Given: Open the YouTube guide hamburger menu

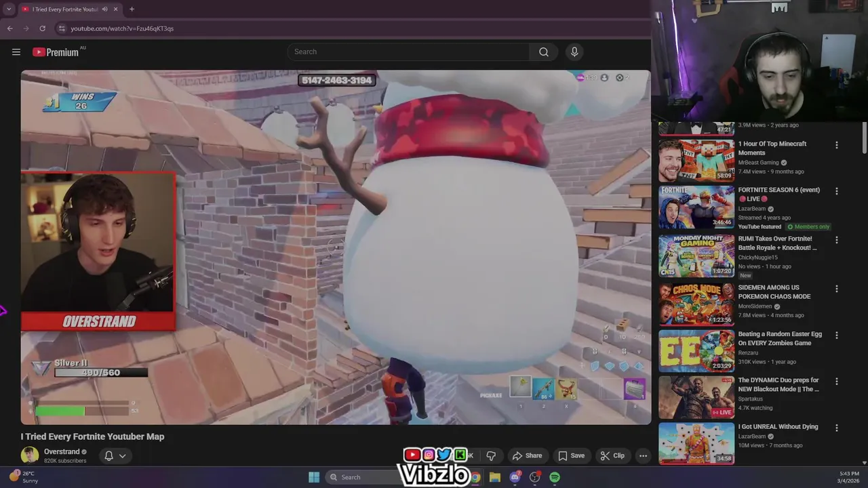Looking at the screenshot, I should coord(16,52).
